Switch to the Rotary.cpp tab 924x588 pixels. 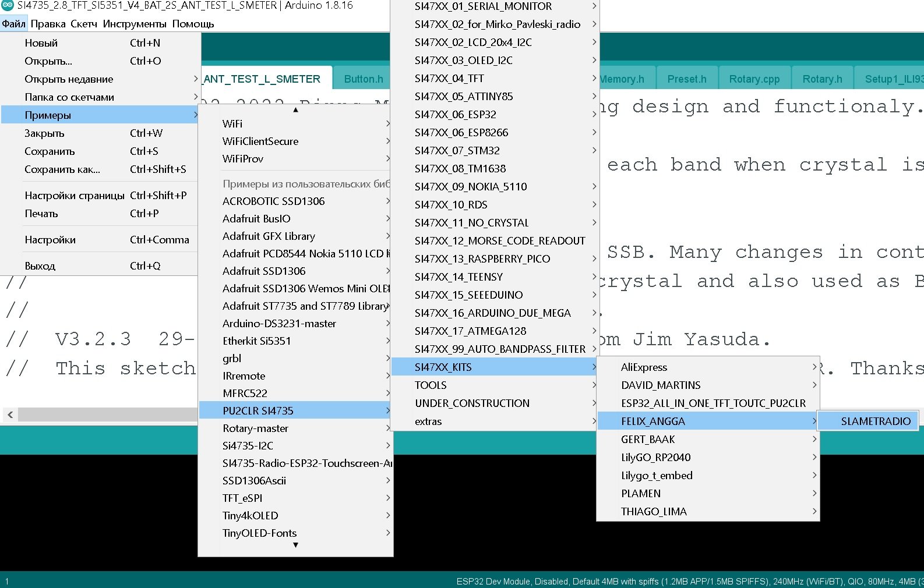tap(754, 79)
